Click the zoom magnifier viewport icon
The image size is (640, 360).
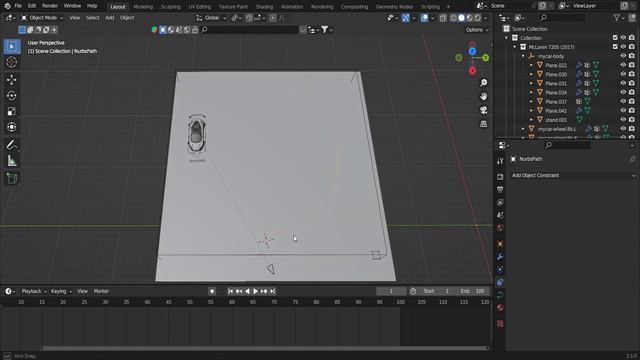pos(483,83)
